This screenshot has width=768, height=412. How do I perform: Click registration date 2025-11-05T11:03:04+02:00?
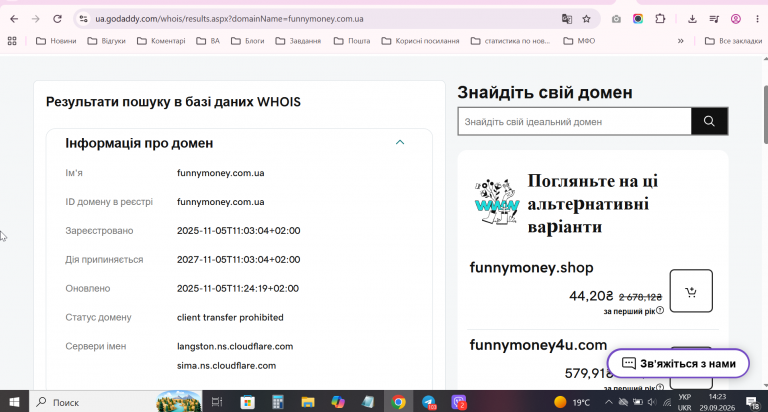click(239, 231)
